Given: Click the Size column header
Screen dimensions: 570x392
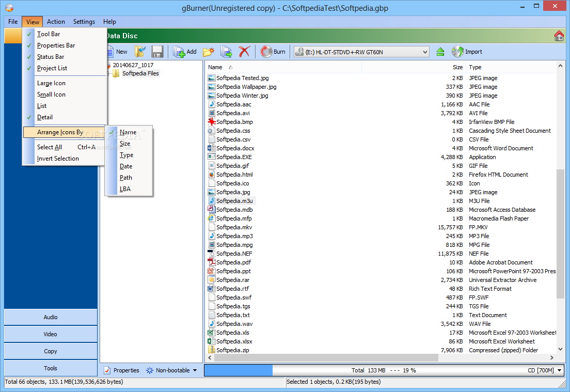Looking at the screenshot, I should click(414, 67).
